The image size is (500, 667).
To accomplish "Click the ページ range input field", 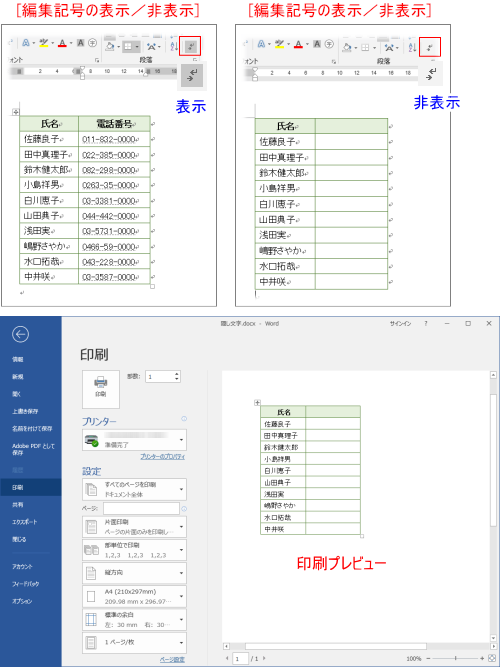I will pos(141,508).
